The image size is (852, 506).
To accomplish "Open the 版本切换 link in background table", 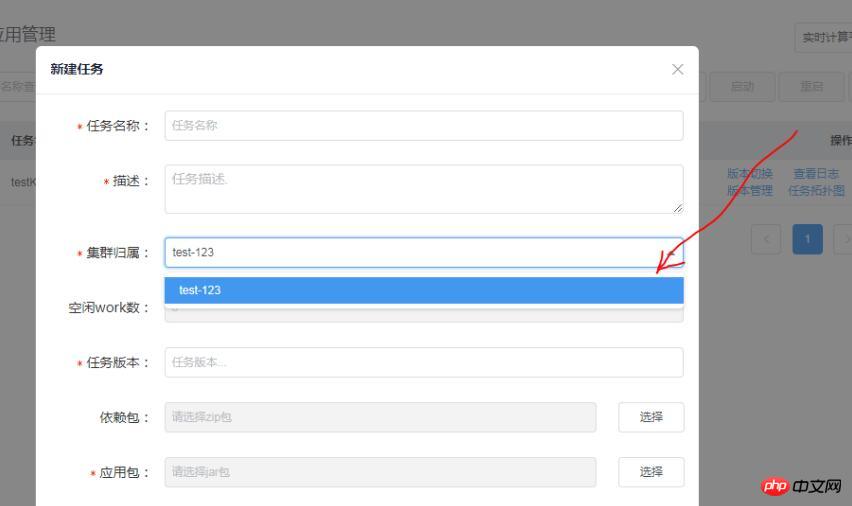I will click(750, 173).
